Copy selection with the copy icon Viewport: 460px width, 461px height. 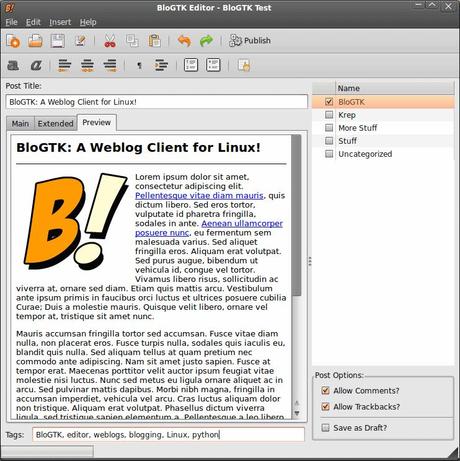(132, 41)
